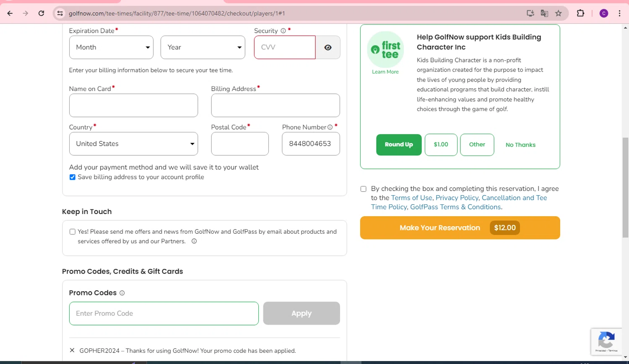Click the Postal Code field
Viewport: 629px width, 364px height.
click(240, 144)
